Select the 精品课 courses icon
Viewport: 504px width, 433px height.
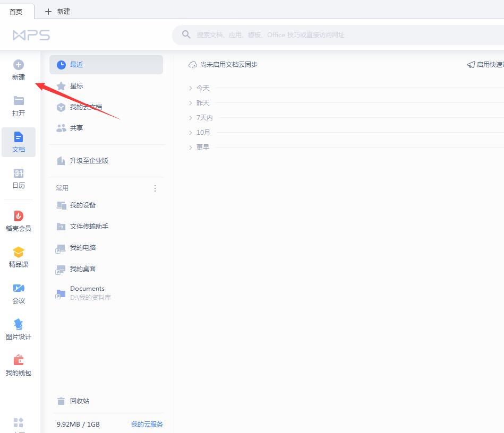click(19, 257)
